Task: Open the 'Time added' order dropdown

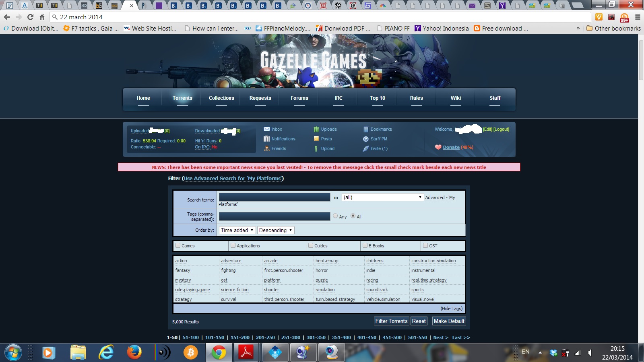Action: 237,230
